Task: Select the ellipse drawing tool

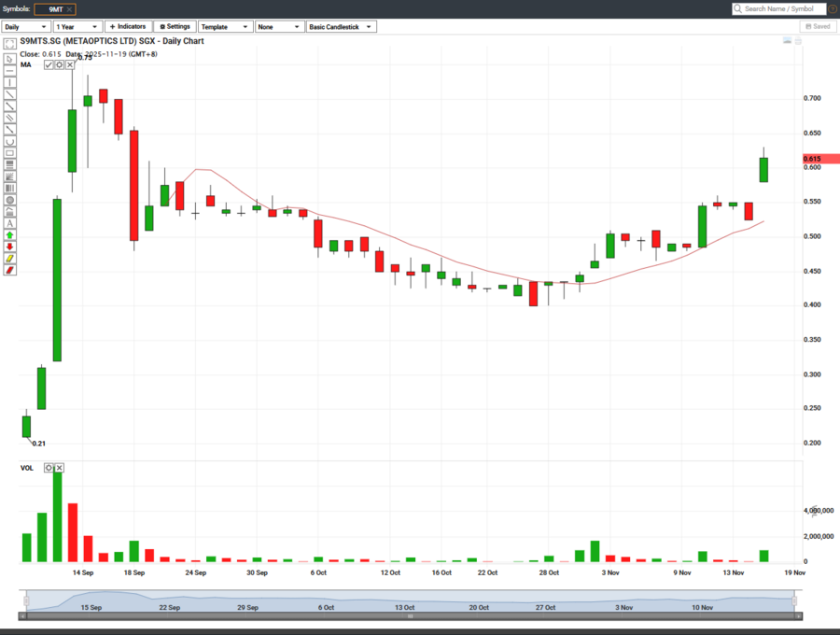Action: (9, 200)
